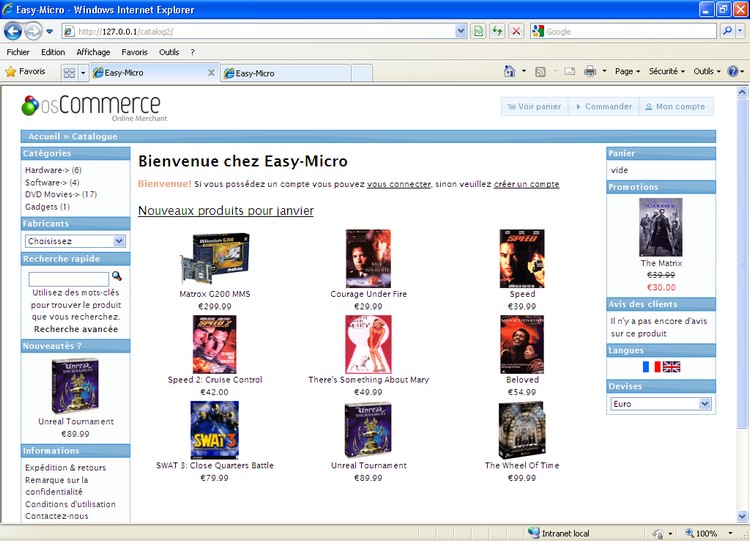Switch to the second Easy-Micro tab
Screen dimensions: 750x541
[286, 73]
